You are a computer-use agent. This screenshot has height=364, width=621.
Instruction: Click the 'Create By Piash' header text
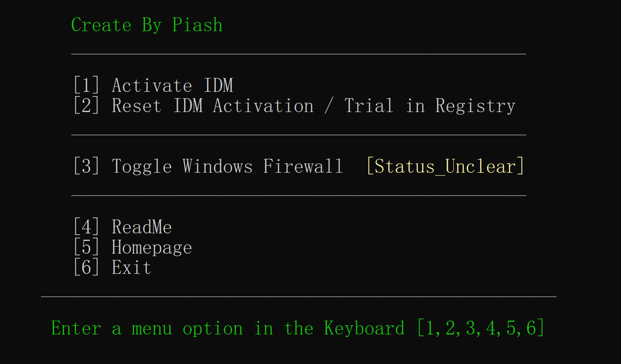coord(147,25)
